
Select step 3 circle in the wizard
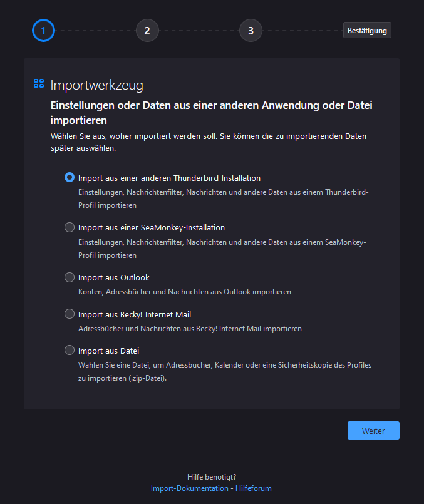click(x=251, y=30)
